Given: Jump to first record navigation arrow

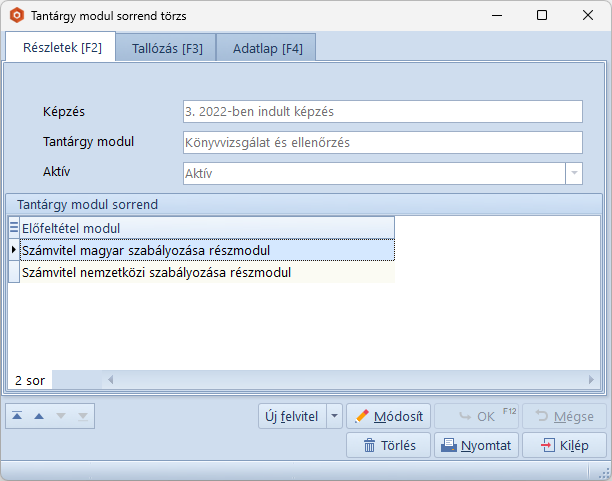Looking at the screenshot, I should click(18, 416).
